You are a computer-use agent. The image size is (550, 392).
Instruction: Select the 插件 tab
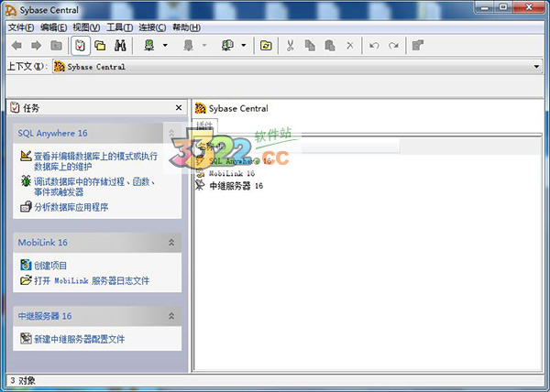click(x=204, y=125)
